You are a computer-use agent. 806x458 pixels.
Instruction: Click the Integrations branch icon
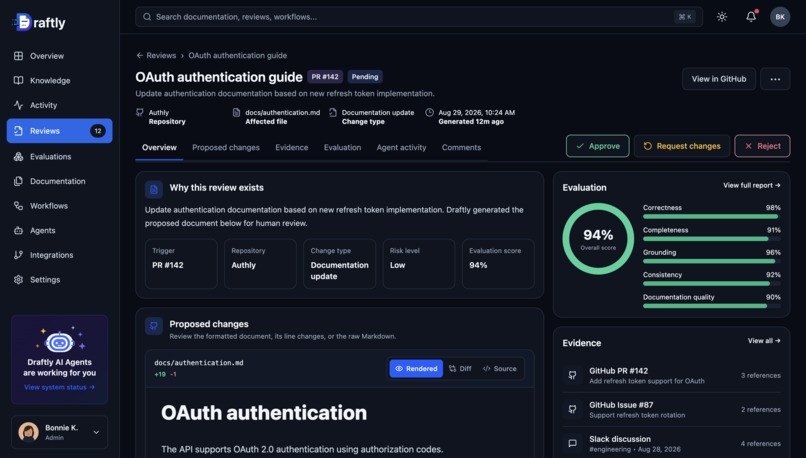[19, 255]
